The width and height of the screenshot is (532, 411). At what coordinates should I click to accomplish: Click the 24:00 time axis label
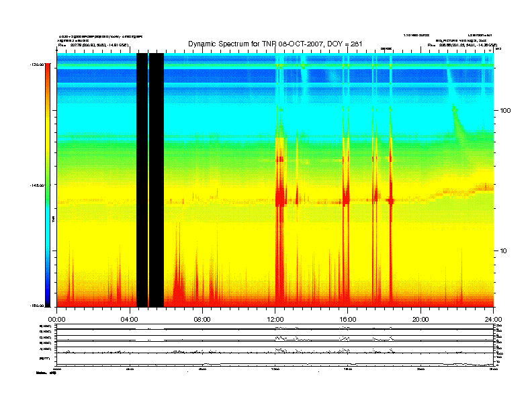tap(493, 320)
